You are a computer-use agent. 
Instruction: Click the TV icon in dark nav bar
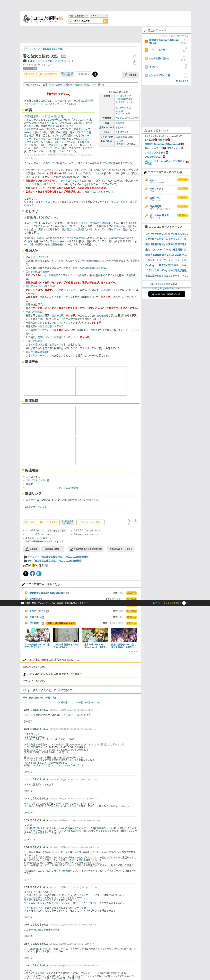click(x=22, y=603)
